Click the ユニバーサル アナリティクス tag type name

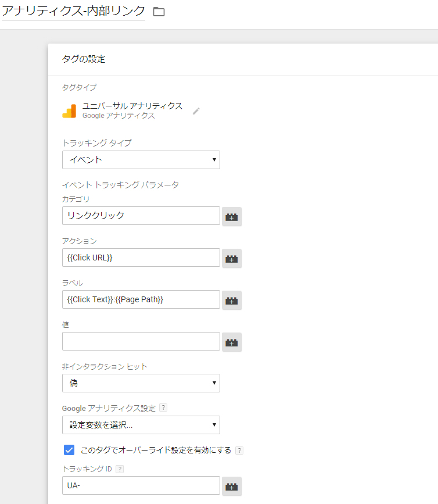(132, 106)
